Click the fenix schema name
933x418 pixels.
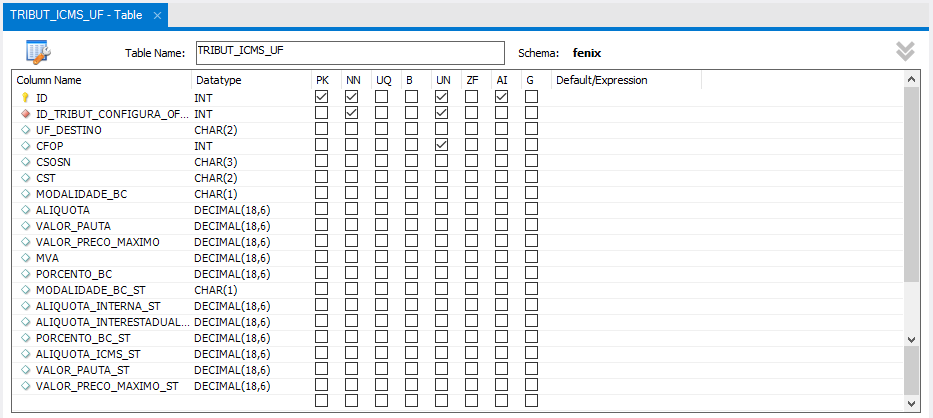[587, 53]
